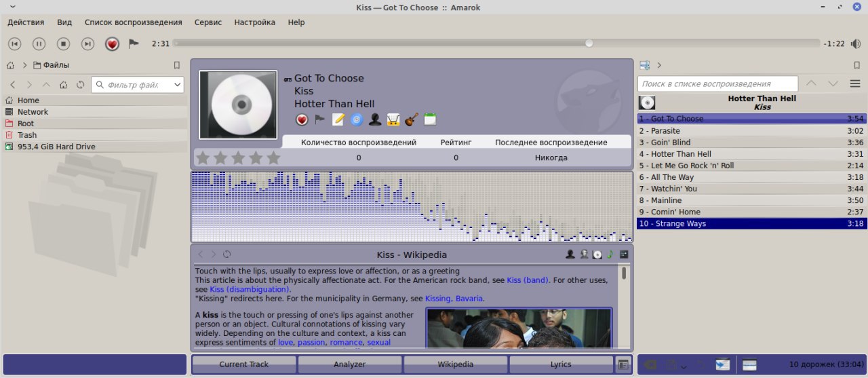Viewport: 868px width, 378px height.
Task: Go back in the Wikipedia applet
Action: (201, 254)
